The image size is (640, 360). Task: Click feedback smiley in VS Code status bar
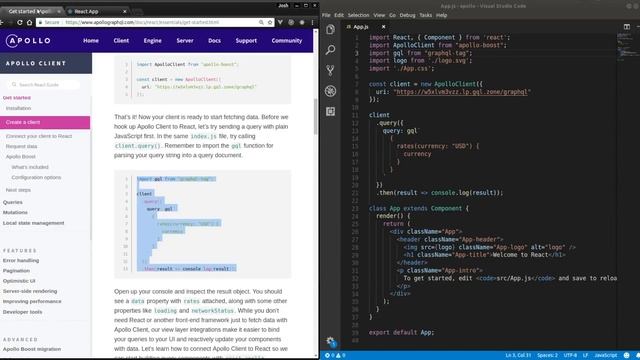point(627,356)
